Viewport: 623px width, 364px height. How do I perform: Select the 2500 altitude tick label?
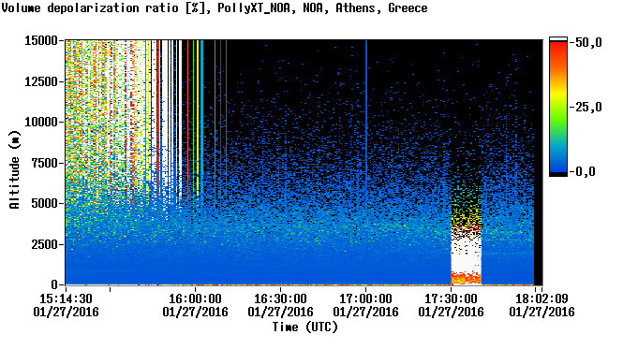44,244
